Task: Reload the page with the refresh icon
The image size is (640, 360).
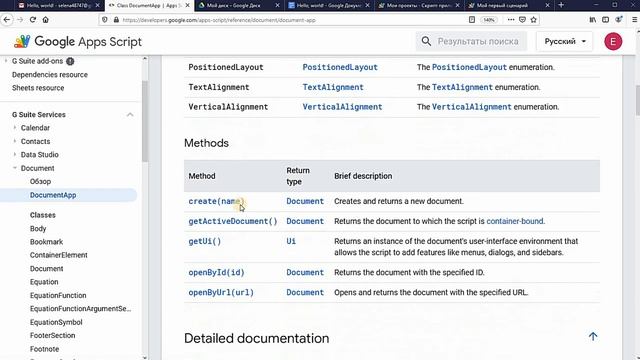Action: tap(33, 20)
